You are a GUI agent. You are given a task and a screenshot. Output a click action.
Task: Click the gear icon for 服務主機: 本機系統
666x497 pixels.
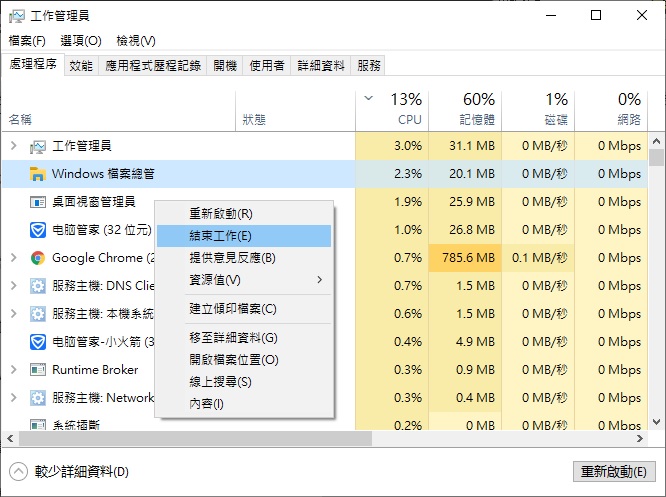click(38, 314)
